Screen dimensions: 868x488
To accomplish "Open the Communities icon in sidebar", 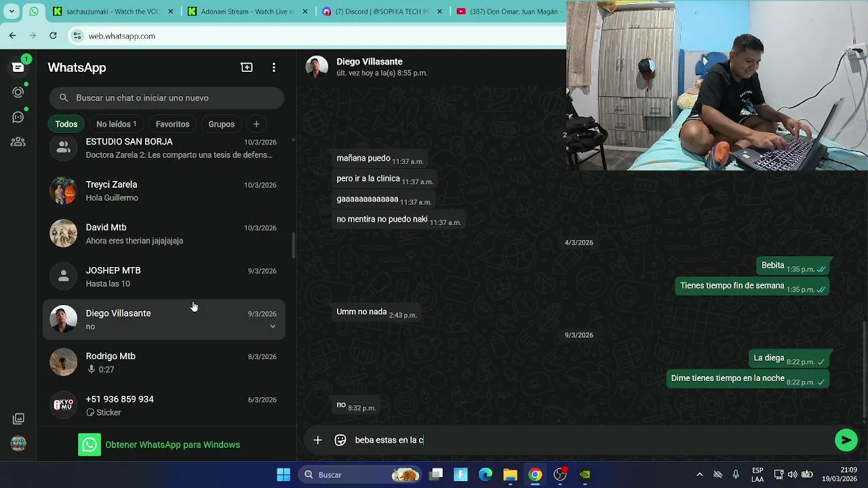I will tap(18, 142).
